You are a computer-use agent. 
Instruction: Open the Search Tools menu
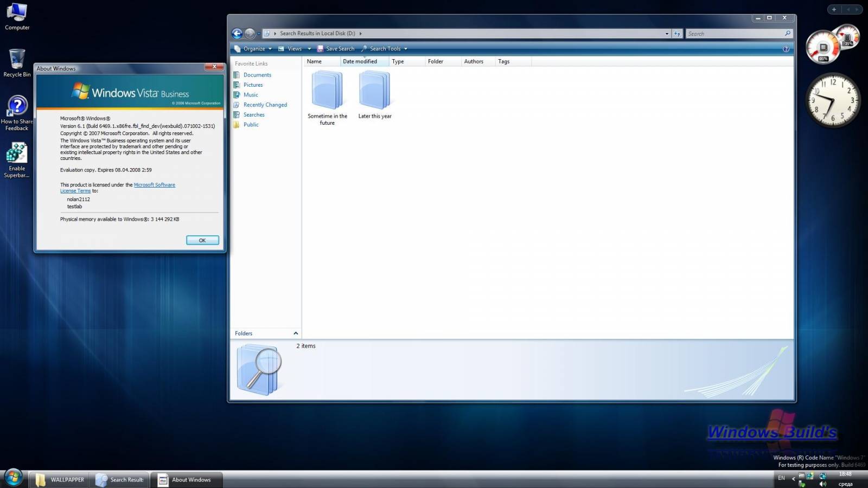(384, 49)
